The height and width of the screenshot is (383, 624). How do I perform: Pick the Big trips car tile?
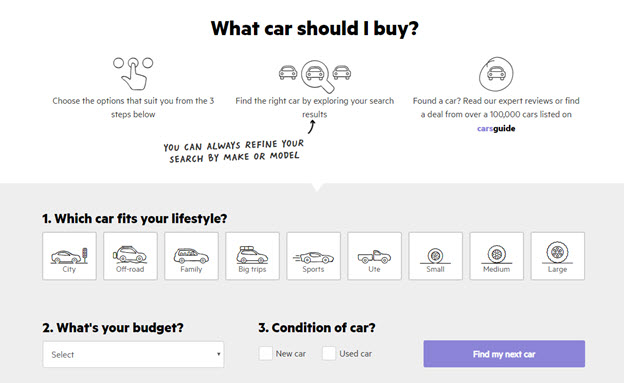point(252,256)
